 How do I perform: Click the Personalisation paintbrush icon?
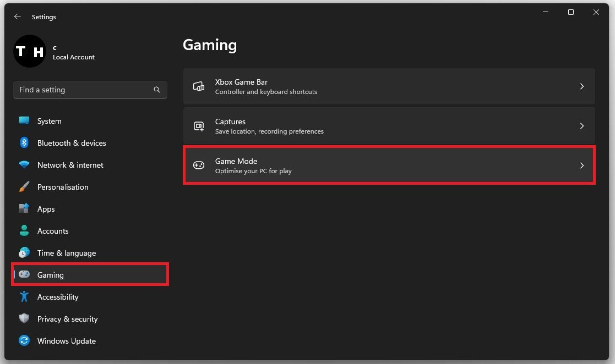(24, 187)
